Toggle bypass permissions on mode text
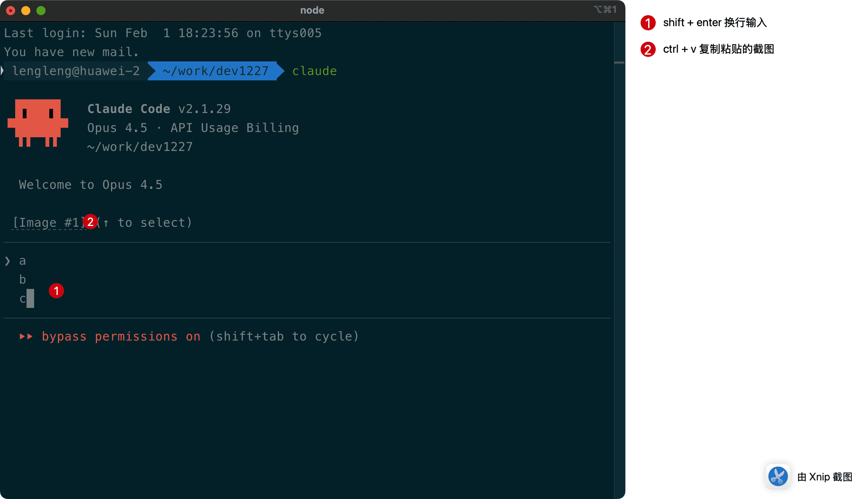 pos(121,336)
